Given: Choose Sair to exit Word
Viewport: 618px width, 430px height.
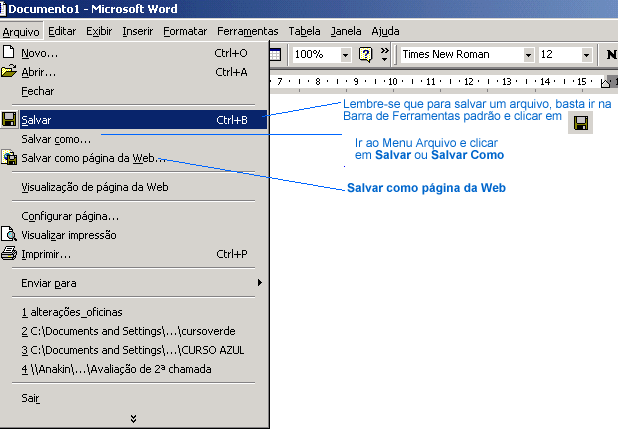Looking at the screenshot, I should point(134,398).
